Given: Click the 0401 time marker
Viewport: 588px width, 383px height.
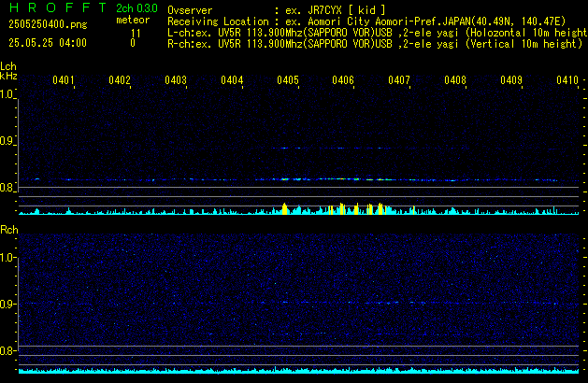Looking at the screenshot, I should (64, 80).
